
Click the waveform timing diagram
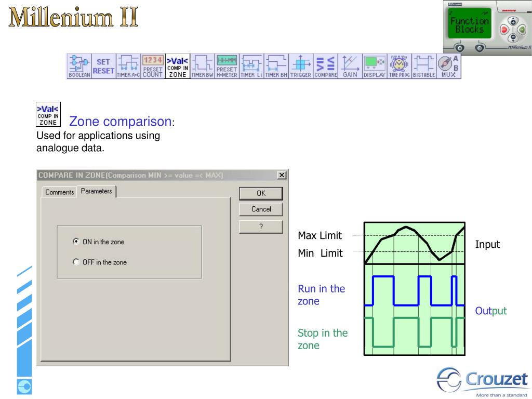[x=414, y=289]
